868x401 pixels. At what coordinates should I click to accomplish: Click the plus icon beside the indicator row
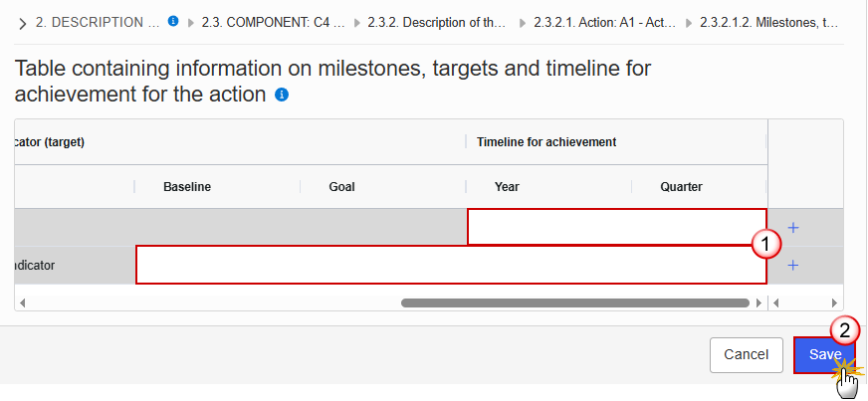[793, 266]
